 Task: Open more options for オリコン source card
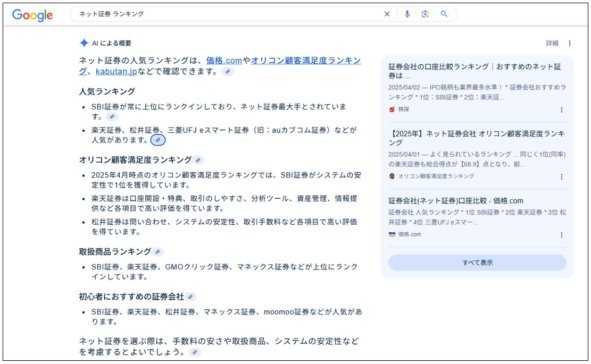click(561, 176)
